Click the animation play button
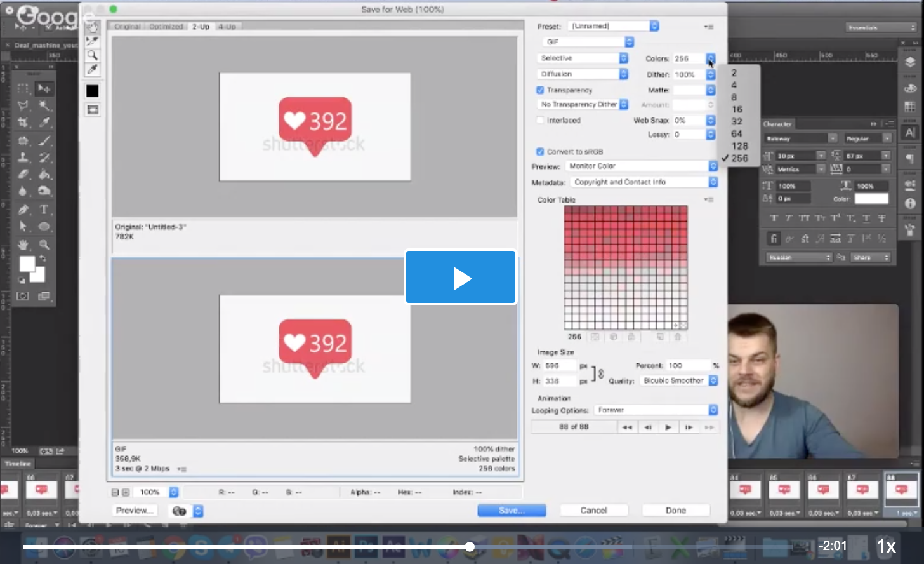Screen dimensions: 924x564 tap(668, 427)
